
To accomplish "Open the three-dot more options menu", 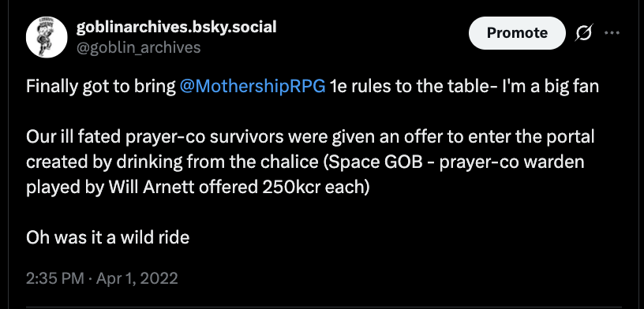I will point(612,33).
